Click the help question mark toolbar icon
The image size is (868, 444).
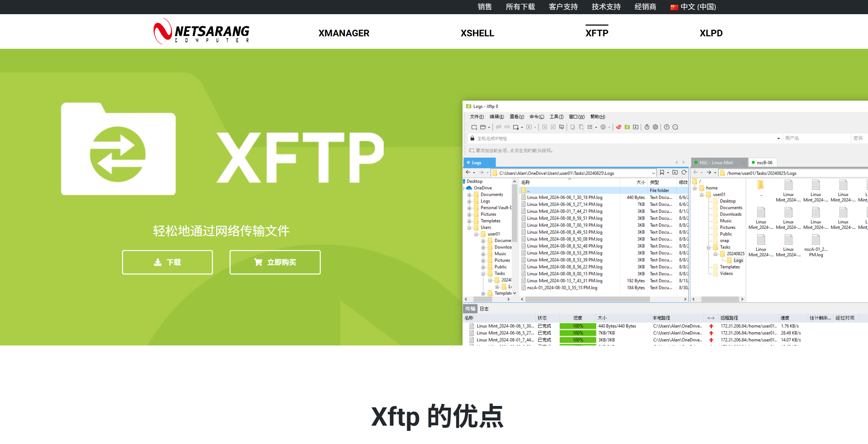point(666,127)
